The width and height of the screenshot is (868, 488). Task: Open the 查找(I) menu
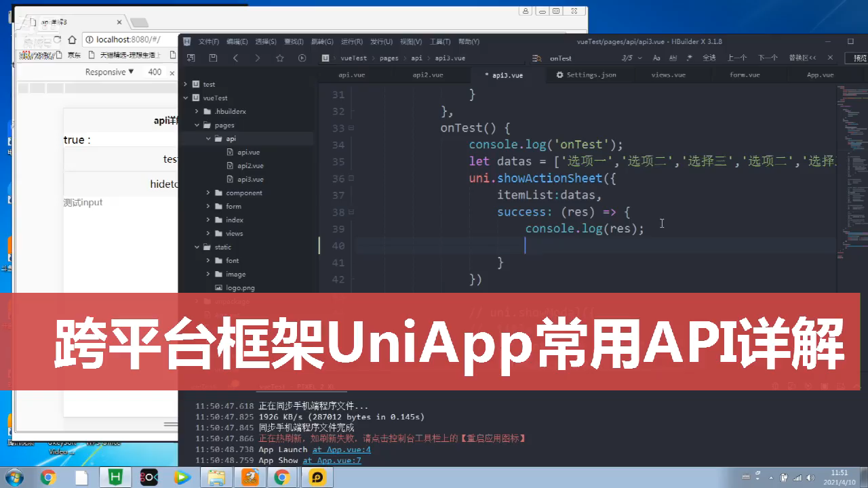294,41
